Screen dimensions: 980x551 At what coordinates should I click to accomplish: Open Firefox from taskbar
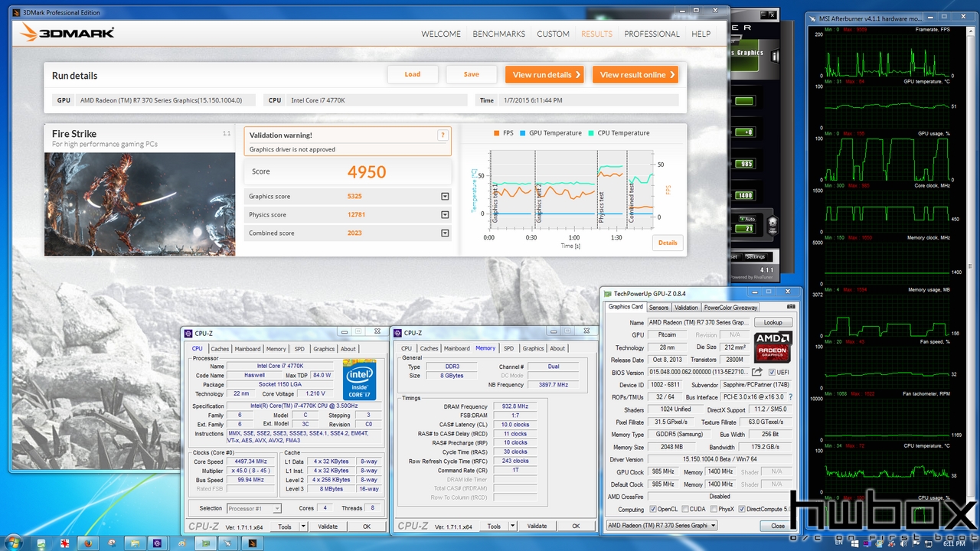[x=88, y=543]
